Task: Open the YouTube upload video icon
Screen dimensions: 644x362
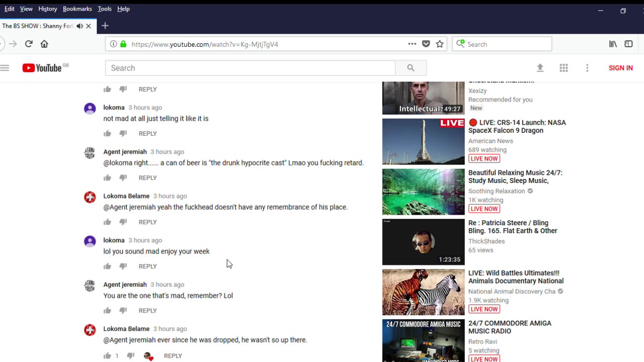Action: click(540, 68)
